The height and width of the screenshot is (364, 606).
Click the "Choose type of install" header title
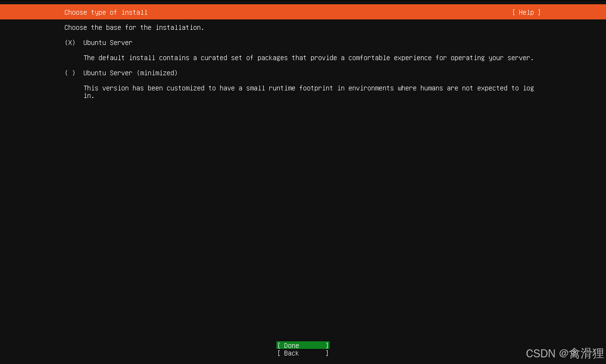point(106,12)
